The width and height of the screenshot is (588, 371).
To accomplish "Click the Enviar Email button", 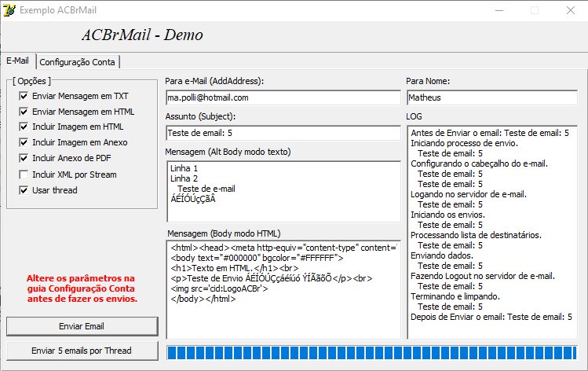I will pos(82,326).
